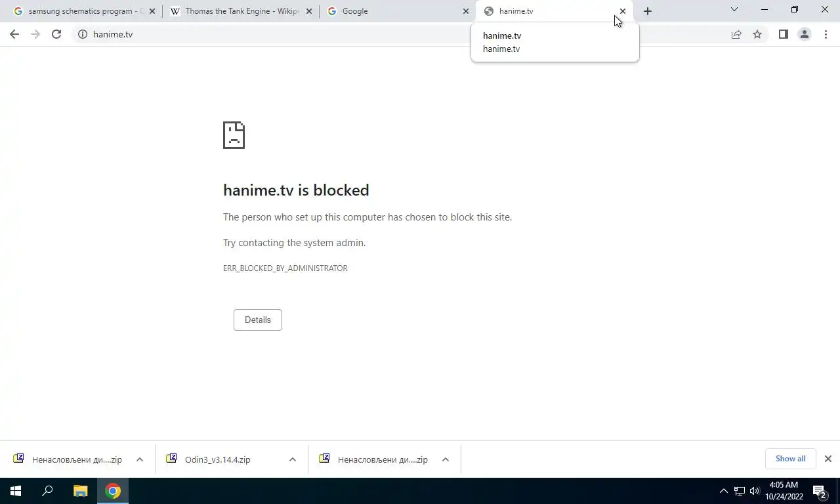
Task: View site information icon in address bar
Action: point(83,34)
